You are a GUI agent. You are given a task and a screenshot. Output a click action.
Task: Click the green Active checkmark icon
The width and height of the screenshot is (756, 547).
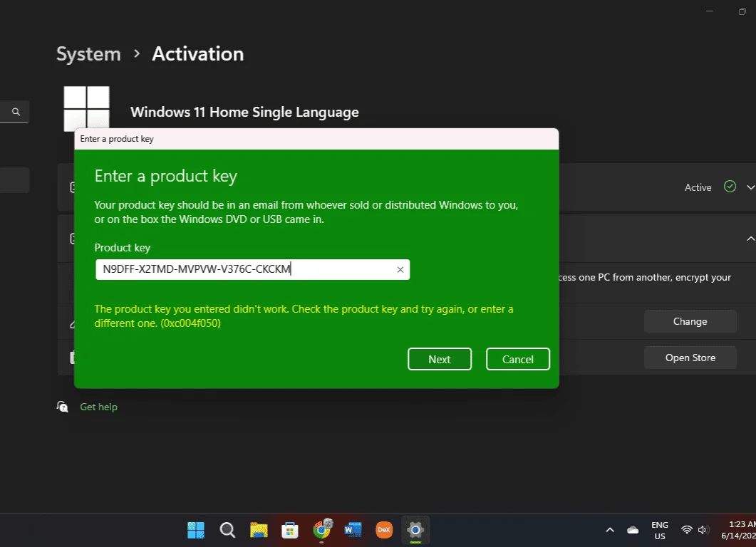coord(730,187)
